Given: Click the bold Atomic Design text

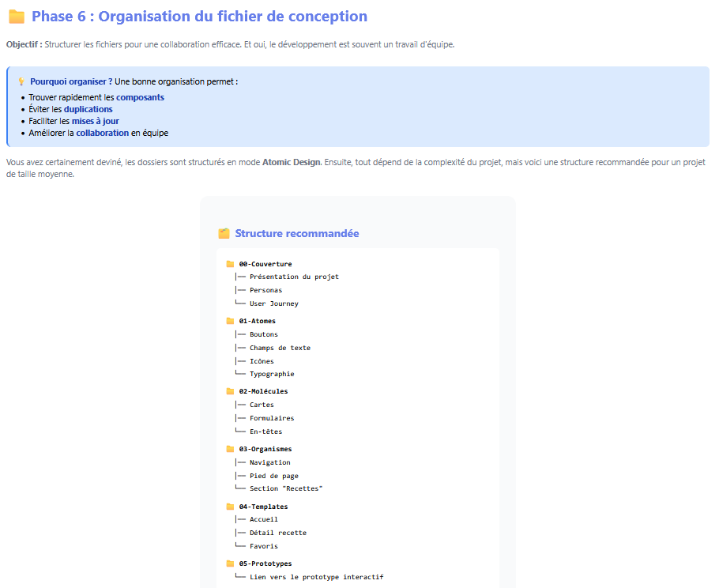Looking at the screenshot, I should 292,162.
